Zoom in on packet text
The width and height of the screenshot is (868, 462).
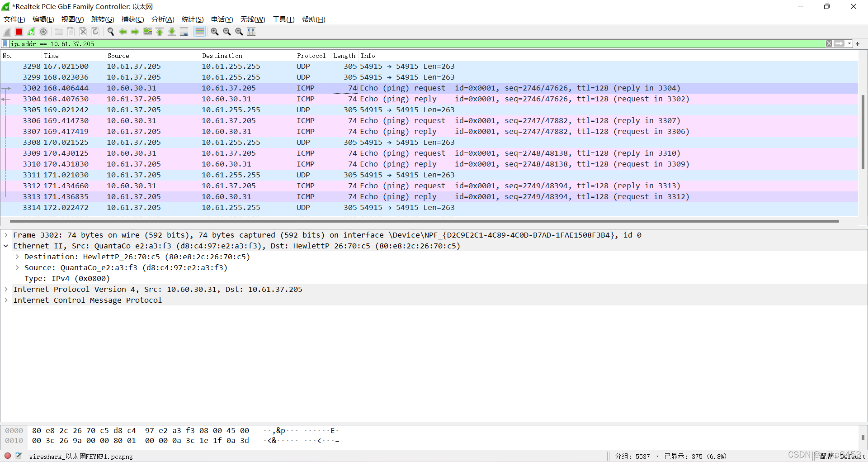215,32
